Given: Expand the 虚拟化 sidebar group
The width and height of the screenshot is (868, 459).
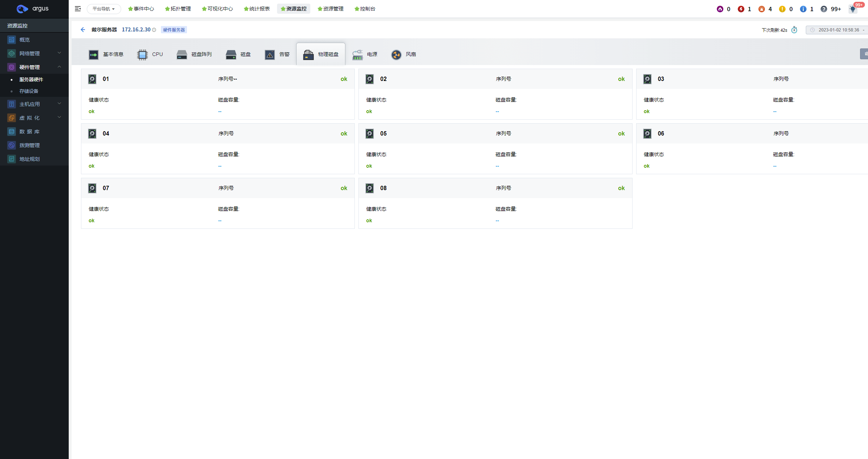Looking at the screenshot, I should point(34,118).
